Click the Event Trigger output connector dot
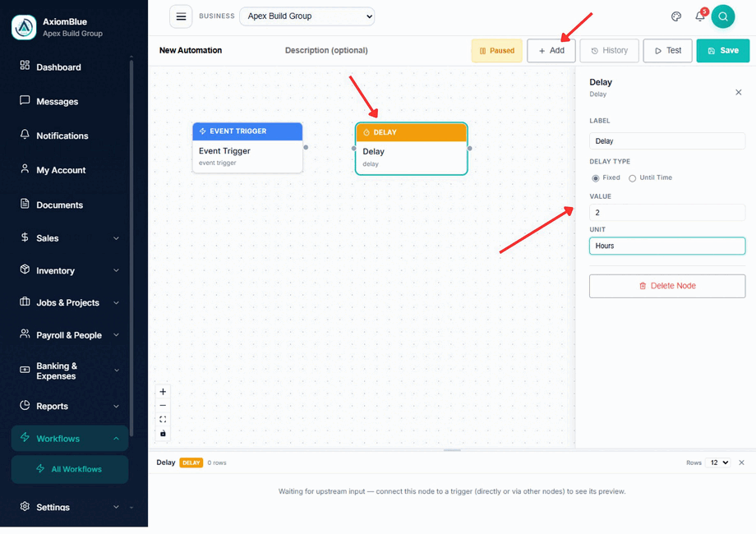This screenshot has width=756, height=534. pyautogui.click(x=306, y=148)
